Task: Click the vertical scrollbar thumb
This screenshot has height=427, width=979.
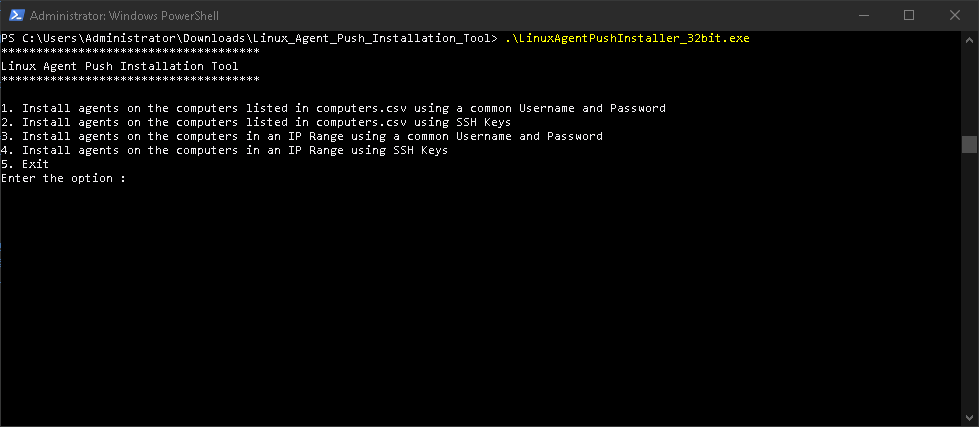Action: pos(969,144)
